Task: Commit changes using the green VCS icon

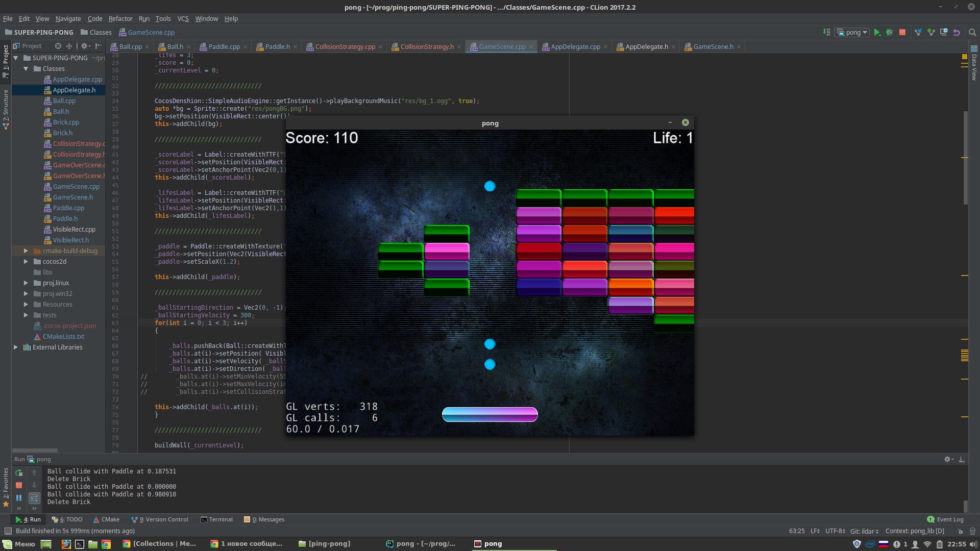Action: pos(931,32)
